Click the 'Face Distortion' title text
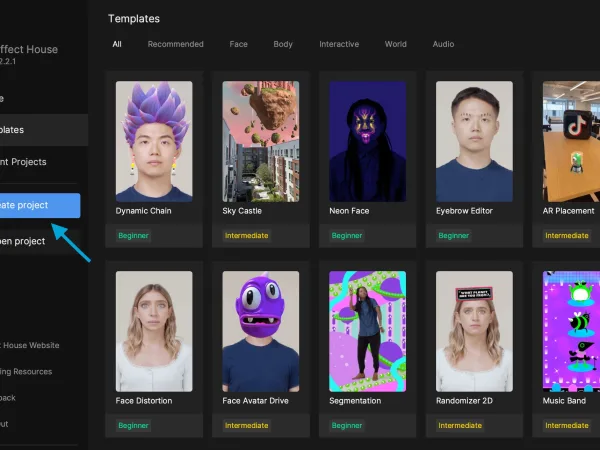The width and height of the screenshot is (600, 450). pos(144,401)
